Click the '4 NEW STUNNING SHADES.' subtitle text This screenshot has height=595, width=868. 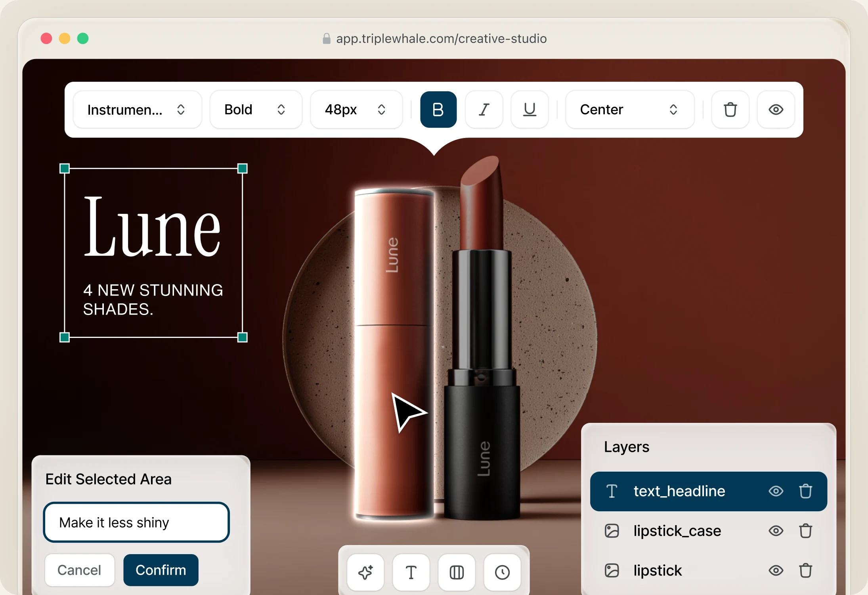tap(153, 299)
